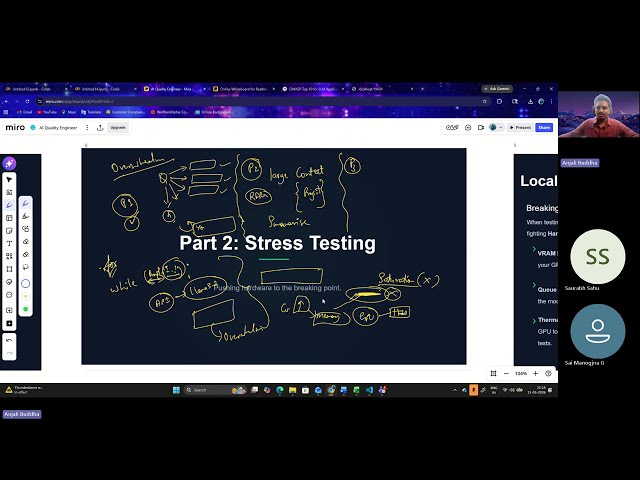Select the second eraser variant in sub-toolbar
Viewport: 640px width, 480px height.
pyautogui.click(x=25, y=254)
